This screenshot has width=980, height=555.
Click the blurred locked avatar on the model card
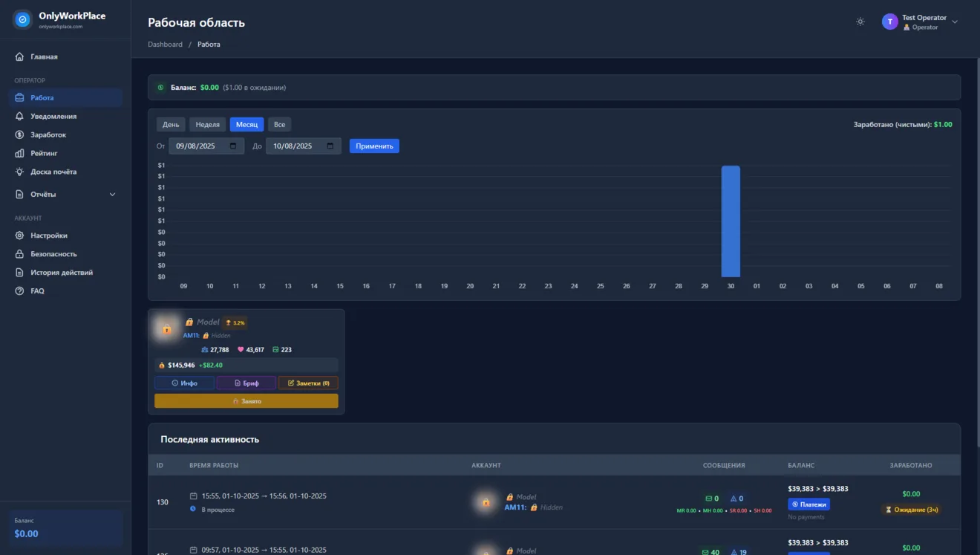point(167,328)
